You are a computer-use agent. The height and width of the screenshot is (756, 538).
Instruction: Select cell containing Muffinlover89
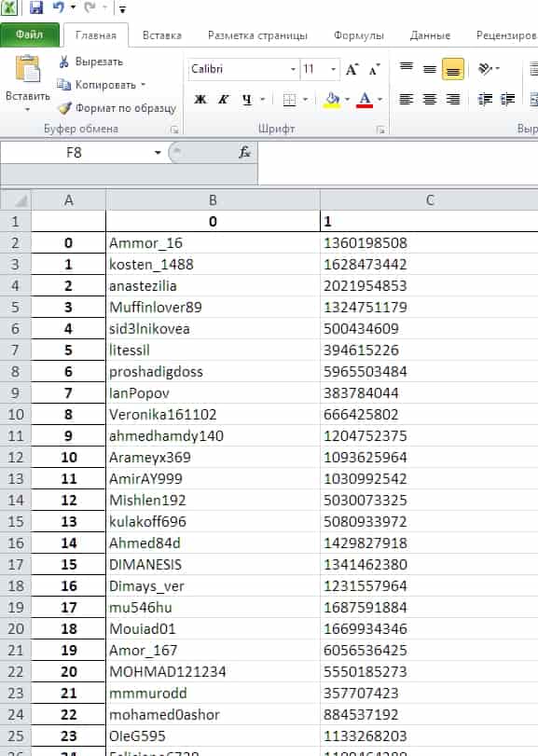pyautogui.click(x=213, y=307)
